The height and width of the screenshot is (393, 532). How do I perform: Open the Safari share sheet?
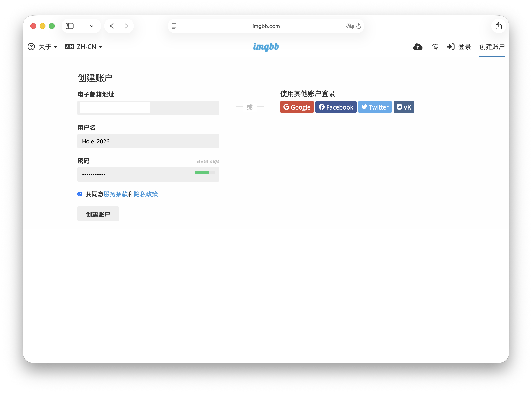tap(499, 26)
